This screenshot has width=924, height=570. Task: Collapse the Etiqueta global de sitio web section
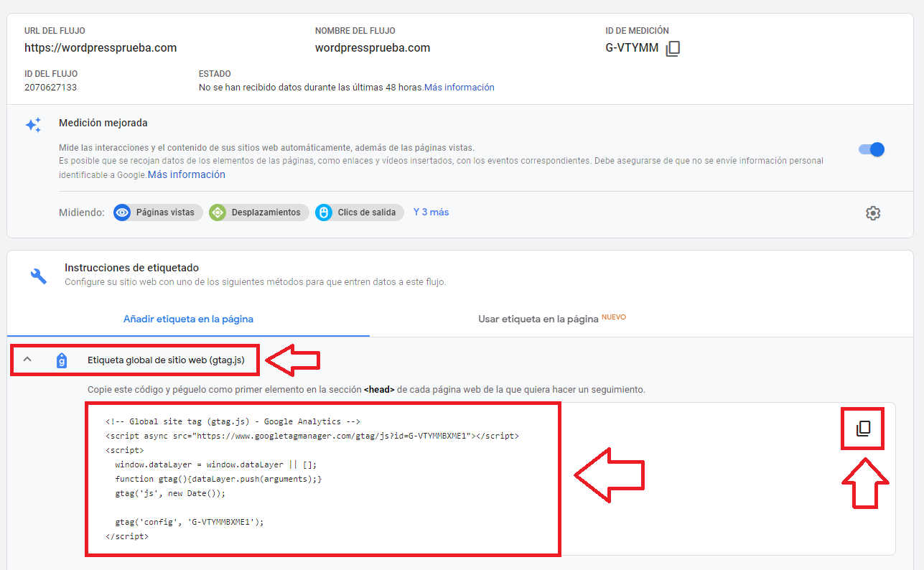pyautogui.click(x=27, y=360)
